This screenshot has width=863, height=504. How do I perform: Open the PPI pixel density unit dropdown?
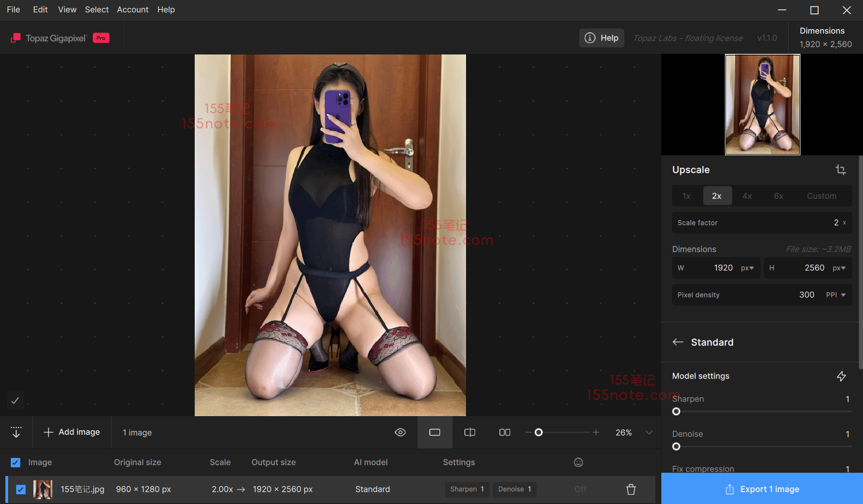coord(836,295)
